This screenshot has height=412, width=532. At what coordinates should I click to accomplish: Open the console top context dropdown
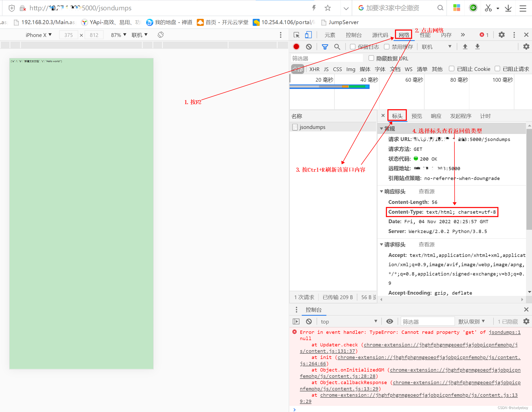(349, 322)
